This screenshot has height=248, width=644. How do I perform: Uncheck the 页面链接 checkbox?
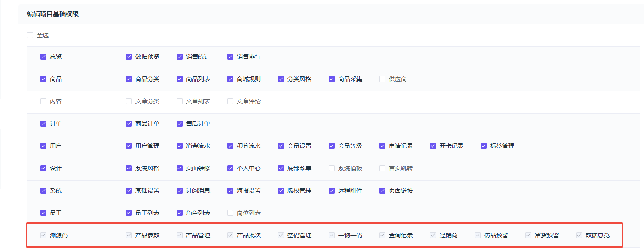coord(382,191)
